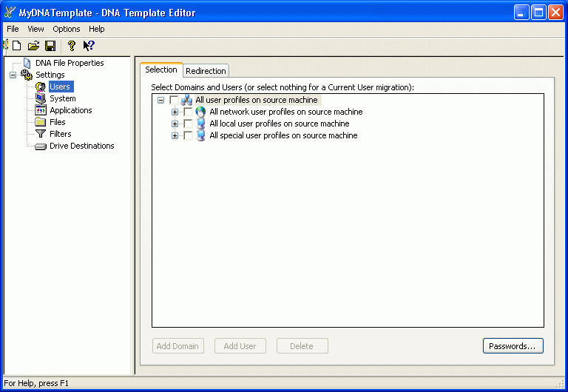Expand All local user profiles node
The image size is (568, 392).
point(175,124)
